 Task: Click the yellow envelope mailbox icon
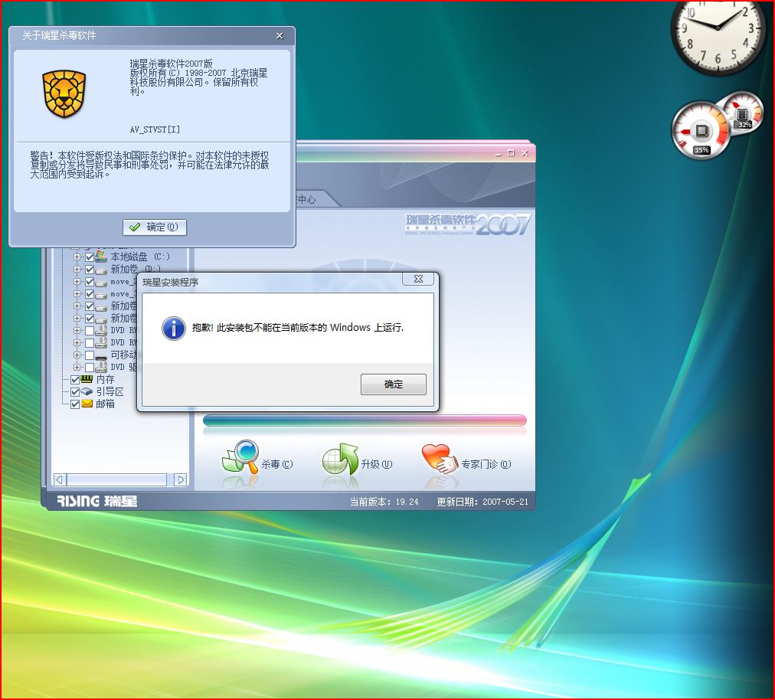pyautogui.click(x=87, y=404)
